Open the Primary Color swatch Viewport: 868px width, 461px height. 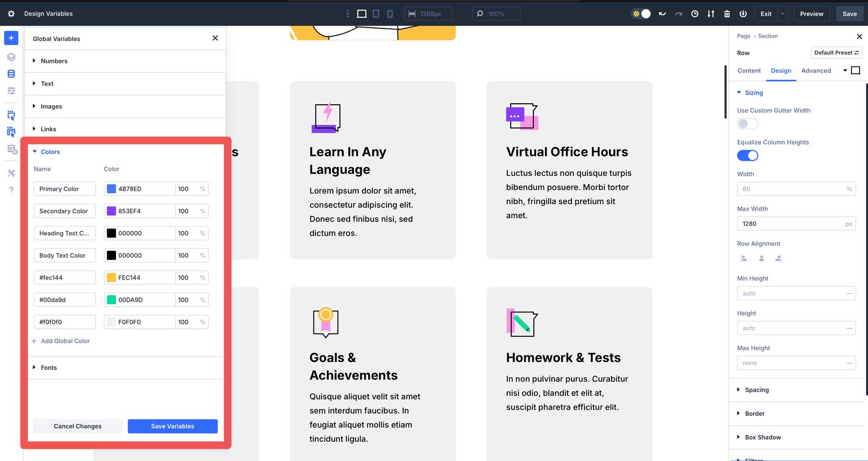(112, 189)
